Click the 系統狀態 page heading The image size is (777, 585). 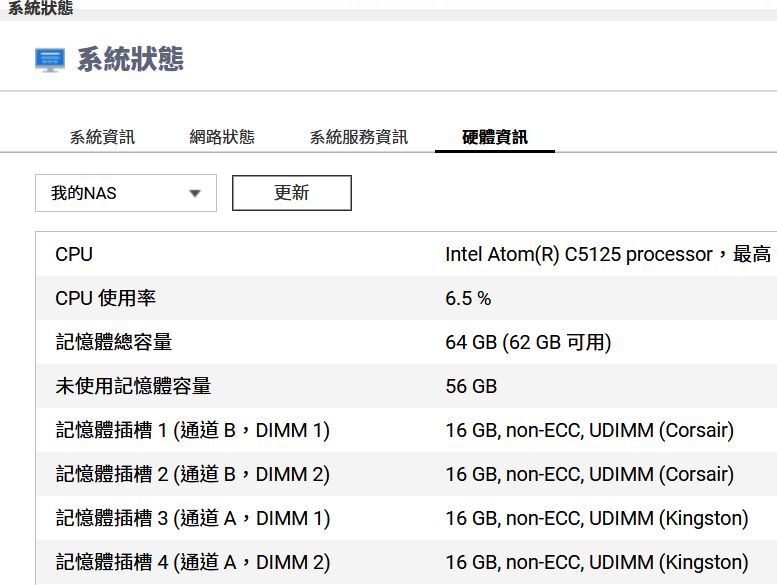click(x=130, y=59)
